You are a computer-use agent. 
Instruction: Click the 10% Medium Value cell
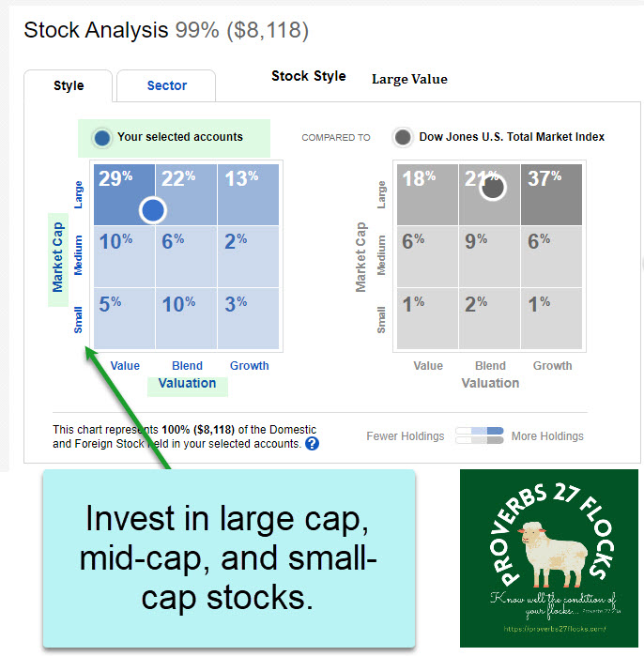pos(123,256)
